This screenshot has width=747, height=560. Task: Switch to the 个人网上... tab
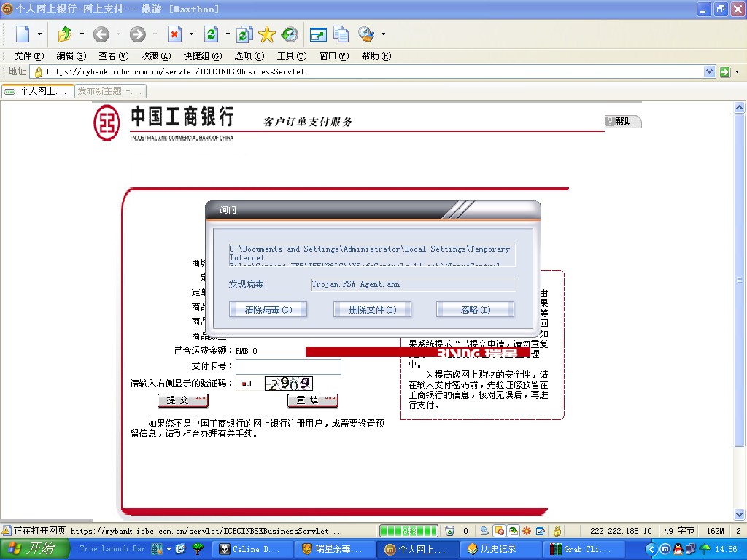point(38,91)
